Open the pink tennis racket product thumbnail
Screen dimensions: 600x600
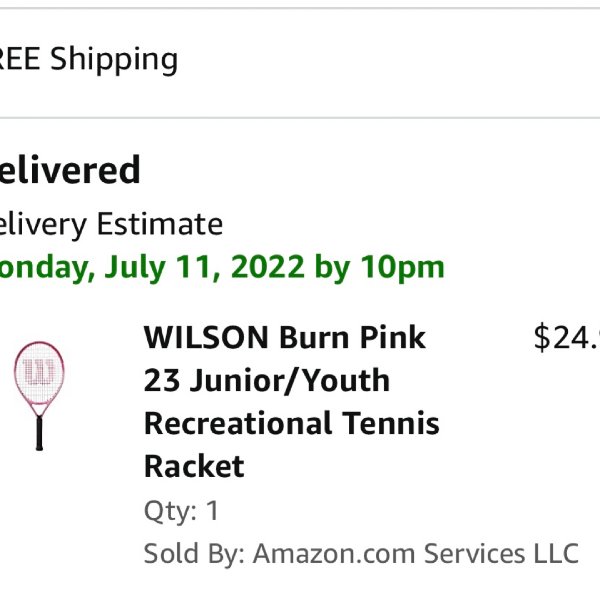(39, 396)
